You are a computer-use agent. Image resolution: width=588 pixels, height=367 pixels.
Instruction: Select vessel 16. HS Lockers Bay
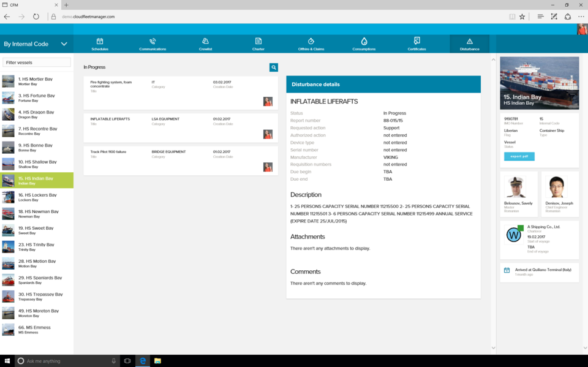(x=37, y=197)
